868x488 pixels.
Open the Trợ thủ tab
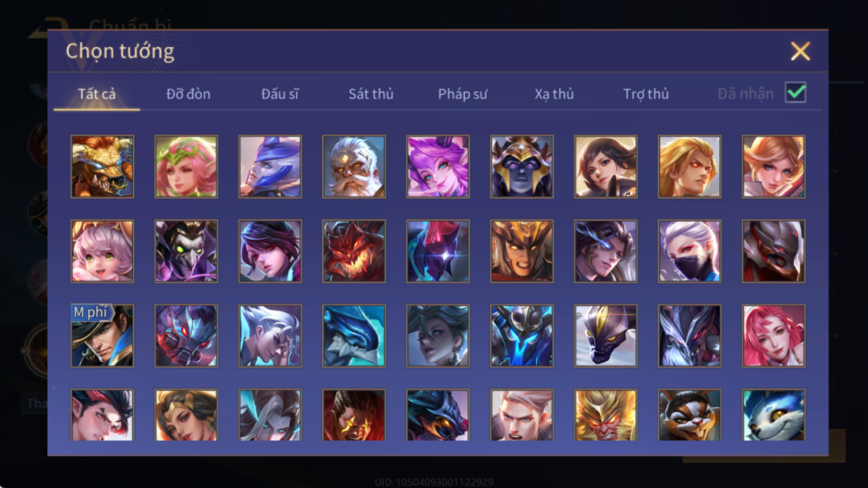point(646,94)
